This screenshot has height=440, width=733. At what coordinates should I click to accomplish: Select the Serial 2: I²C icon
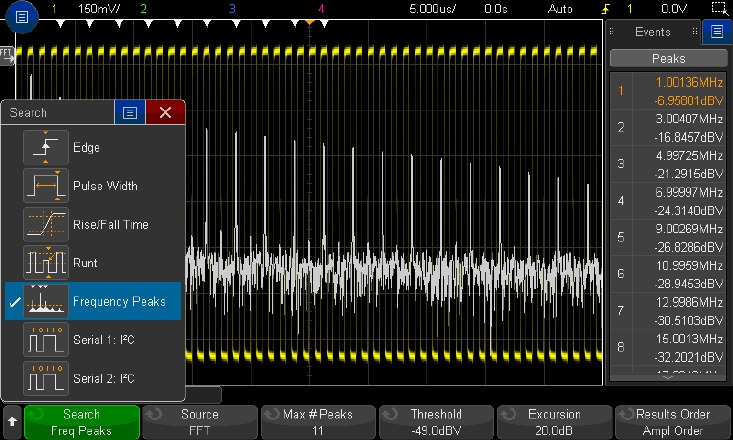pos(46,378)
